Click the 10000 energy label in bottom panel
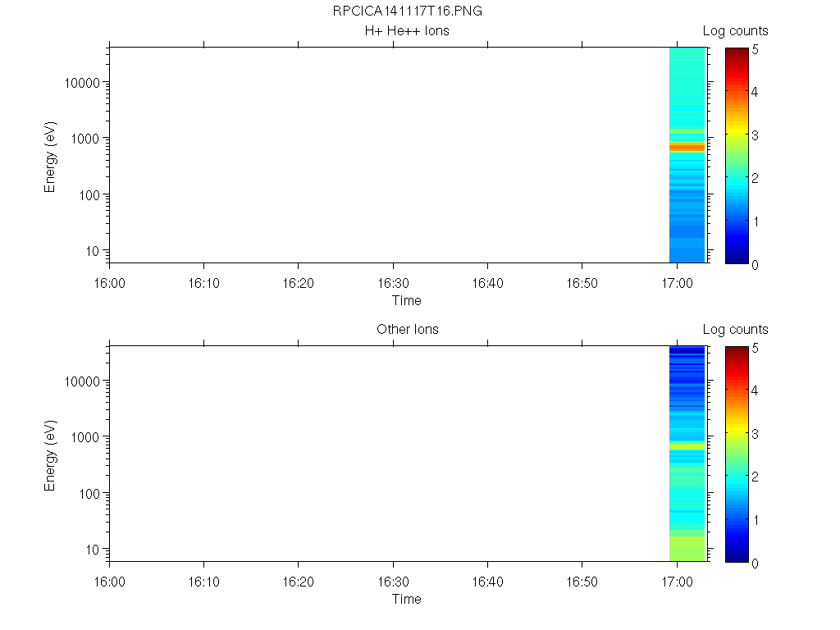Viewport: 840px width, 630px height. (82, 381)
